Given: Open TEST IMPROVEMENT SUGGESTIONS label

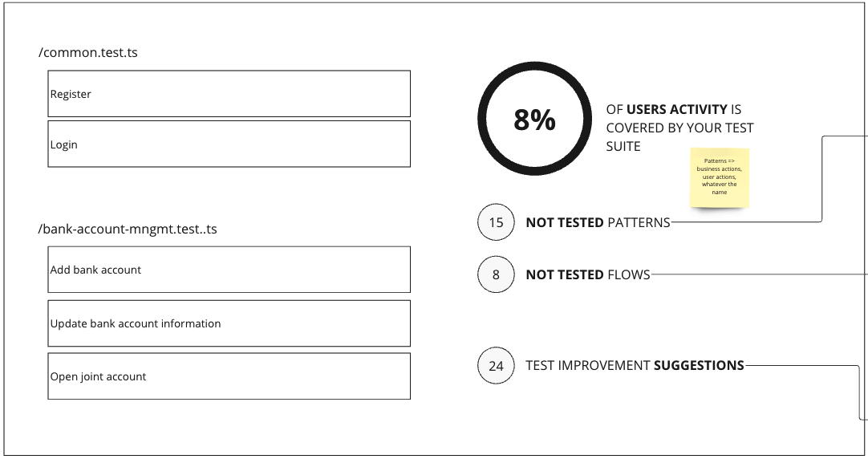Looking at the screenshot, I should 635,365.
